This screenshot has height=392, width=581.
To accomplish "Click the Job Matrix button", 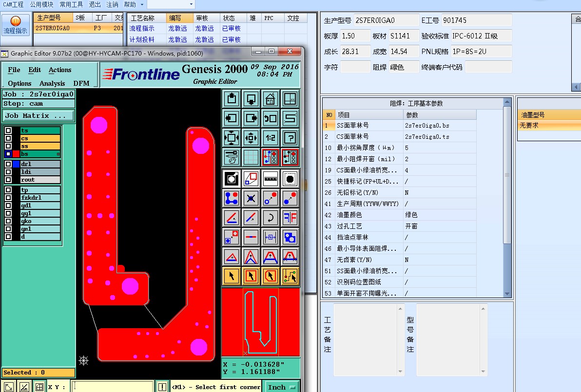I will [x=38, y=115].
